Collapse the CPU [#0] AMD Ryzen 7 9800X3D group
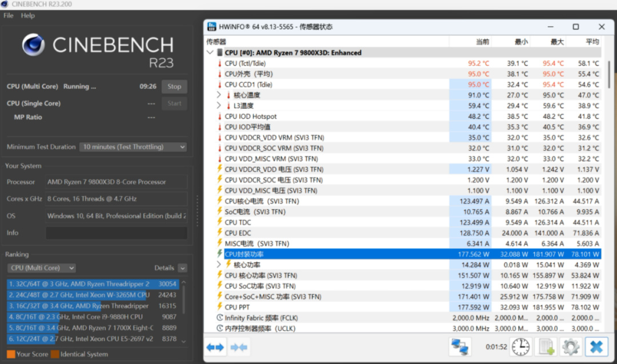This screenshot has height=364, width=617. point(210,52)
